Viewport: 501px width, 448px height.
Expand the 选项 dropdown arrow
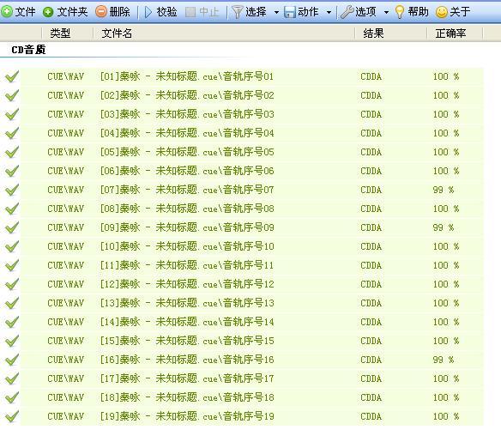coord(386,13)
